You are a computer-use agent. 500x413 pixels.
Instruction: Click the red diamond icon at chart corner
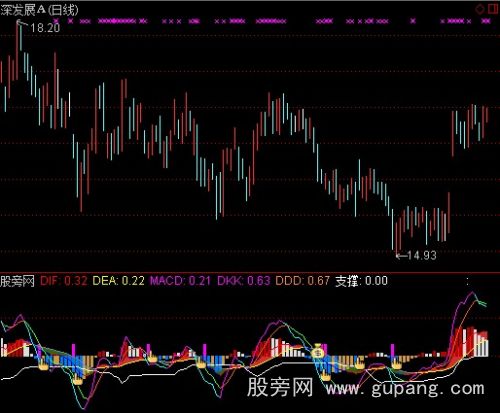[x=480, y=9]
